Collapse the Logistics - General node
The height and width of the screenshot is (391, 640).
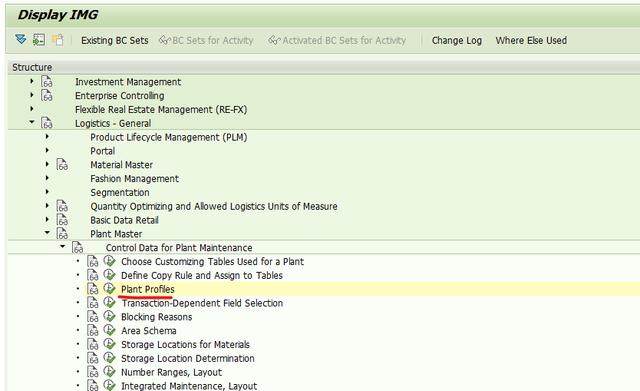[32, 122]
